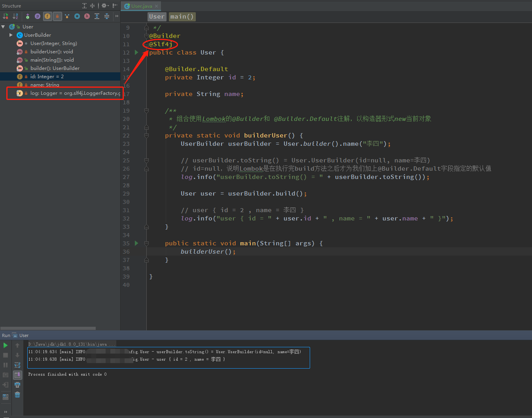532x418 pixels.
Task: Click the Print console output icon
Action: (17, 385)
